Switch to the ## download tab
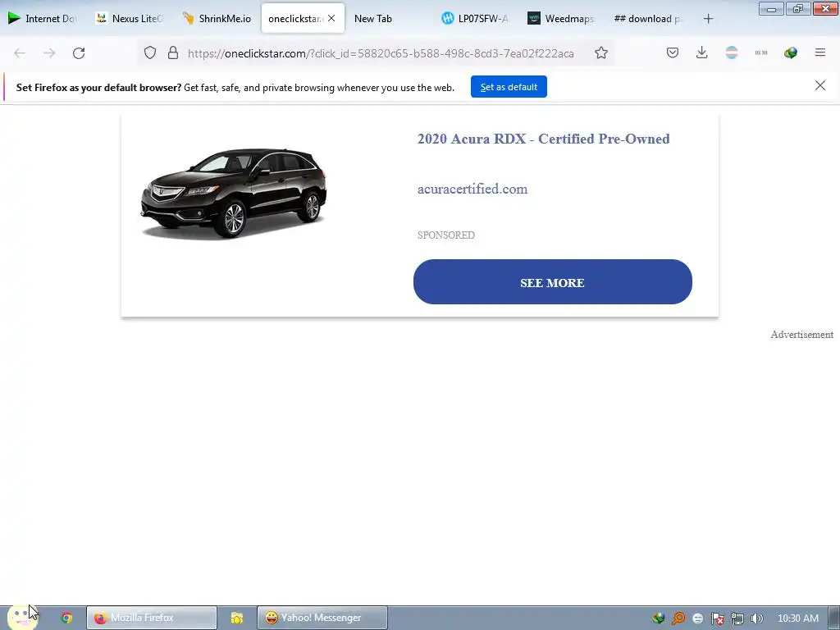 click(649, 18)
